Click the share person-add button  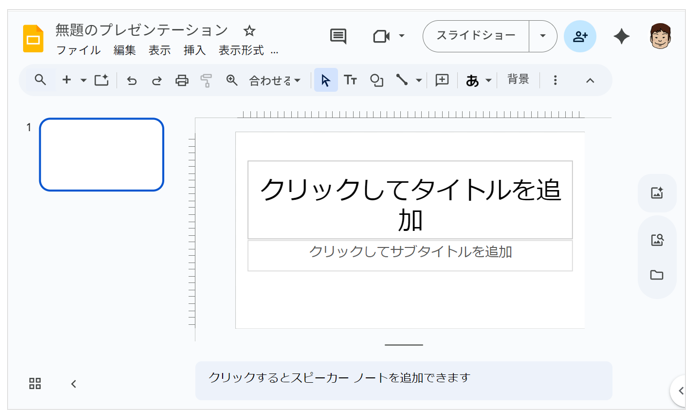pos(580,36)
